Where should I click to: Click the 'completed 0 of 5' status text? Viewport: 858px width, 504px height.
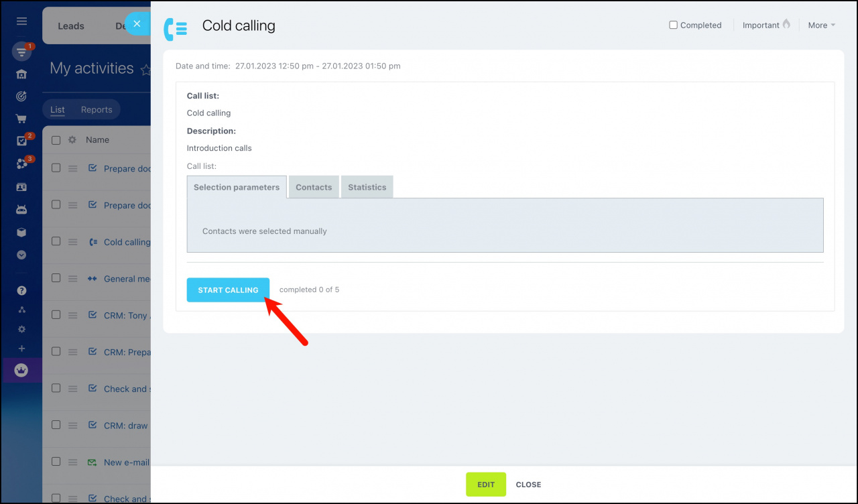(309, 290)
